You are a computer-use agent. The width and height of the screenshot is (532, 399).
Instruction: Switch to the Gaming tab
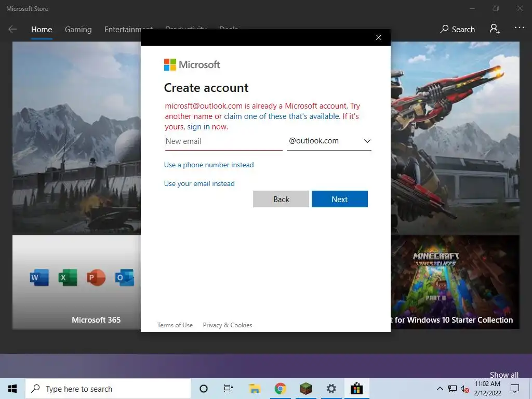click(78, 30)
